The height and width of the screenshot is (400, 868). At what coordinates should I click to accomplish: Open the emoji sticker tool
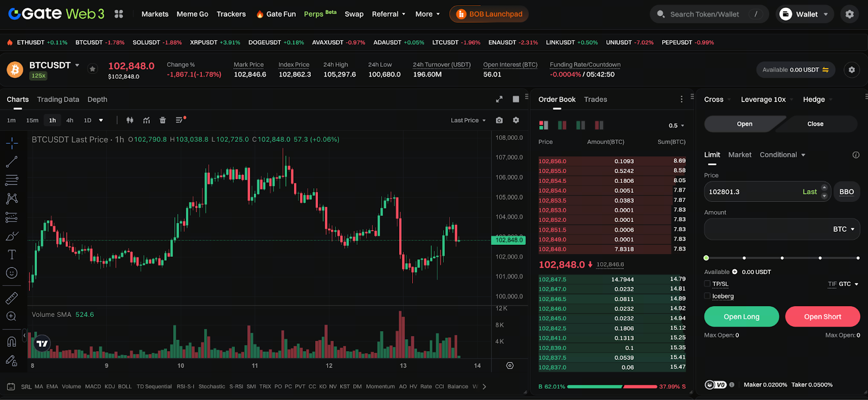12,273
